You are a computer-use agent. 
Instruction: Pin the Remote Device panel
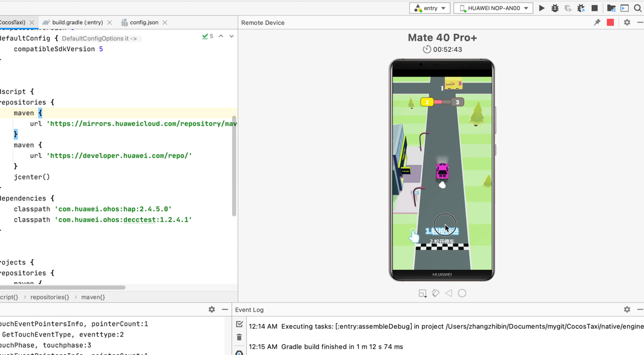tap(596, 22)
